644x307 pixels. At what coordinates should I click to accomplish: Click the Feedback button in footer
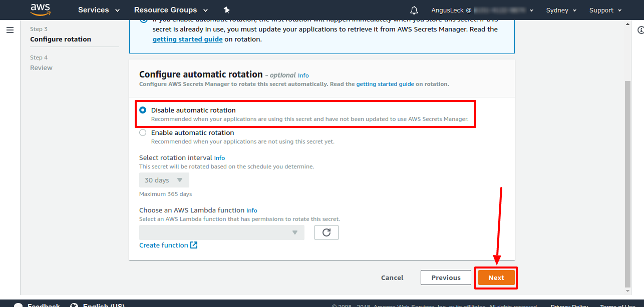click(x=37, y=305)
